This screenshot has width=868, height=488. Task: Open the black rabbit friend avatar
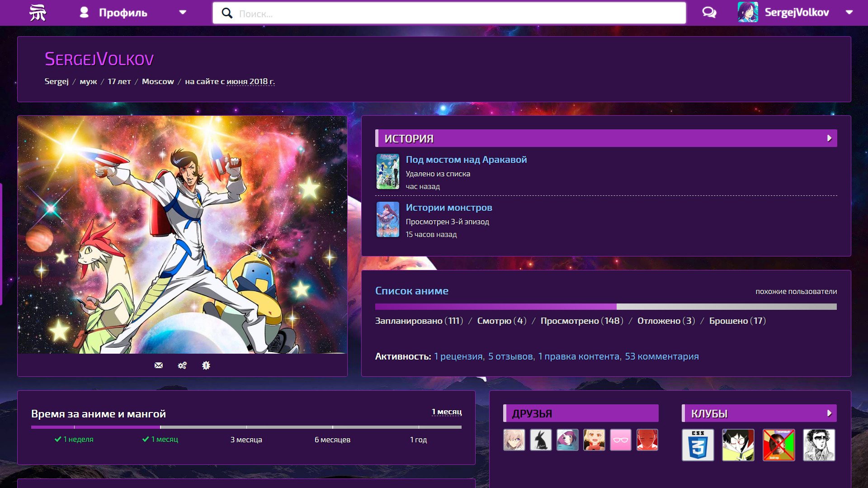[x=541, y=440]
